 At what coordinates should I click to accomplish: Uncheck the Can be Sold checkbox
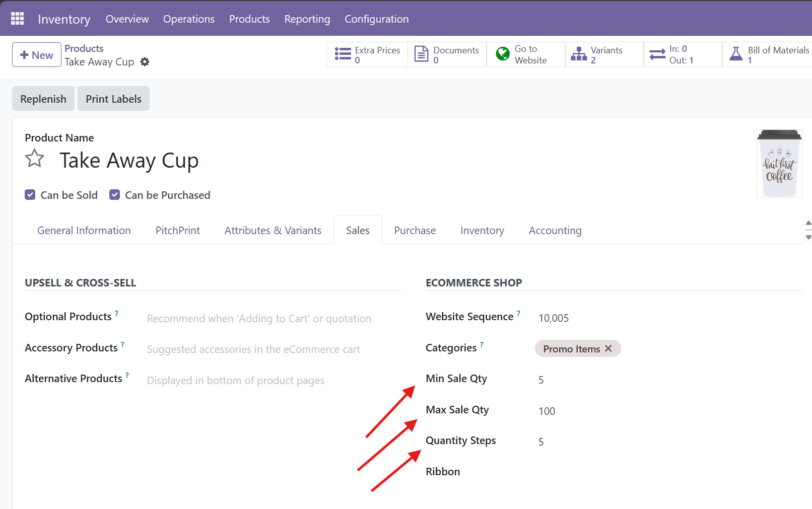click(x=30, y=195)
